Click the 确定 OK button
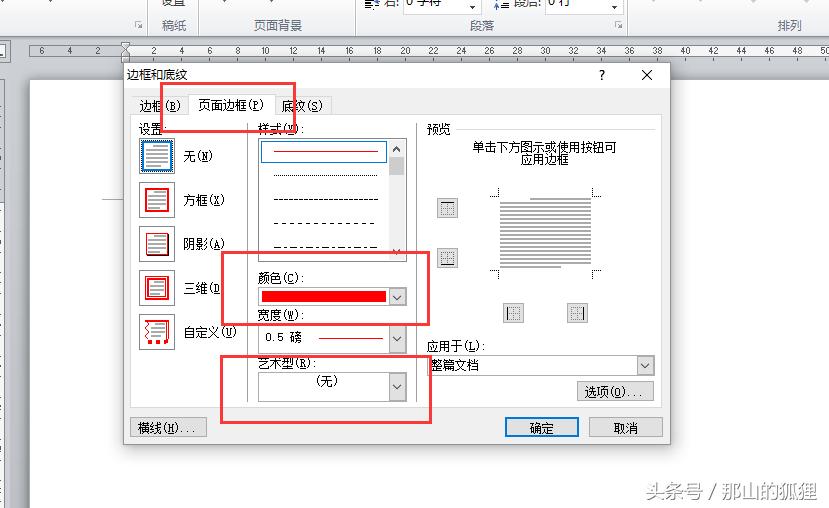The height and width of the screenshot is (508, 829). (x=541, y=427)
